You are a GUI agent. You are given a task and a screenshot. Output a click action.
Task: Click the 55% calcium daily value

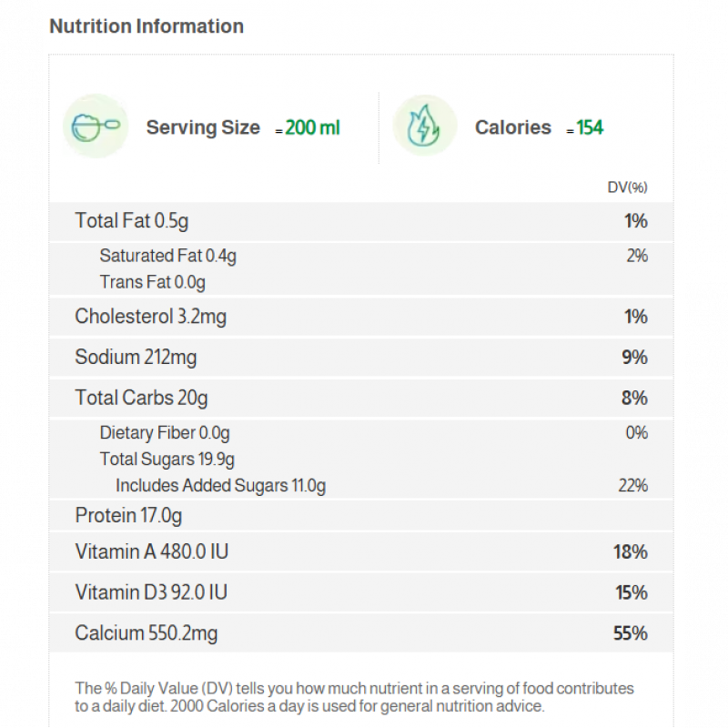(630, 633)
